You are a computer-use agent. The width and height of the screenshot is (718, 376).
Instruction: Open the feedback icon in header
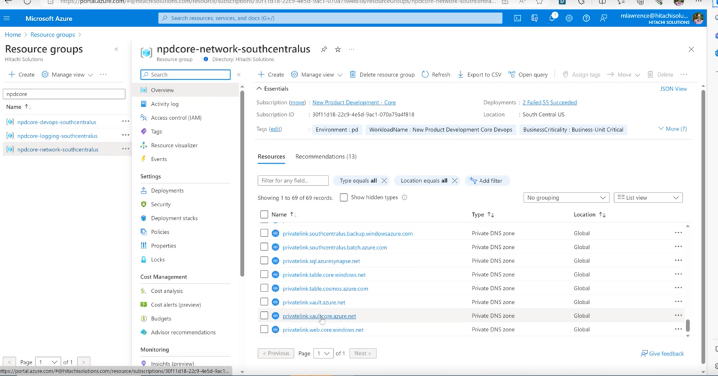[604, 18]
